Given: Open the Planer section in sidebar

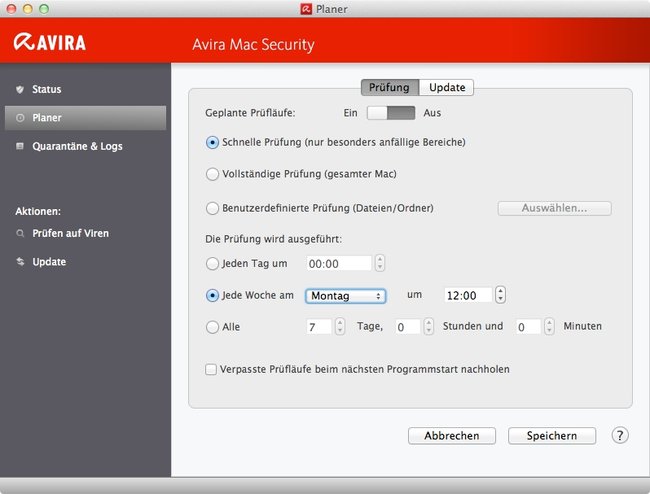Looking at the screenshot, I should pos(85,118).
